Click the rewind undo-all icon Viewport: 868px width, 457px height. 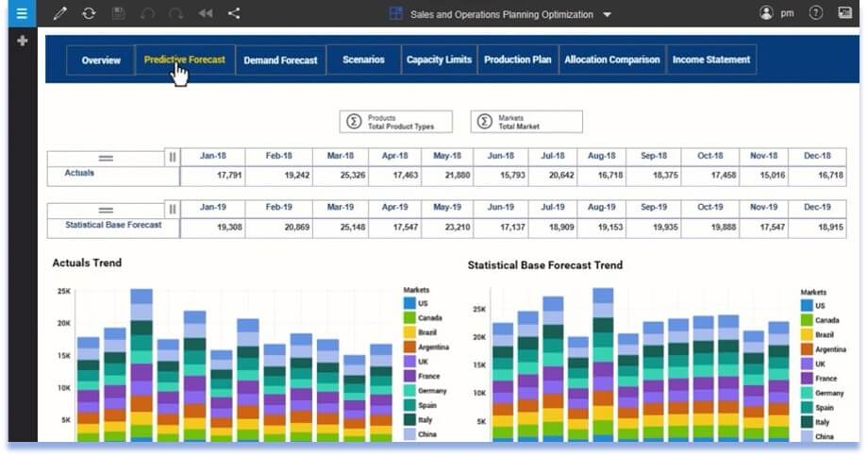point(205,14)
